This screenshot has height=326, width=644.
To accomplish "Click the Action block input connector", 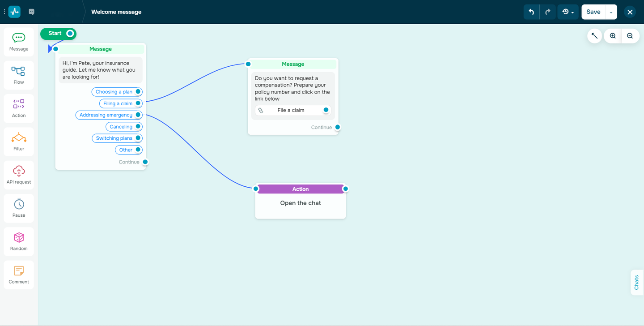I will click(256, 189).
